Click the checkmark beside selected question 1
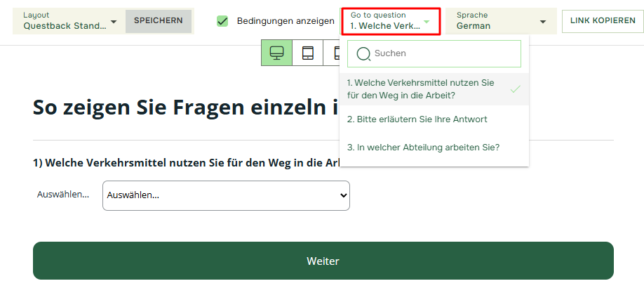This screenshot has height=300, width=644. tap(515, 89)
